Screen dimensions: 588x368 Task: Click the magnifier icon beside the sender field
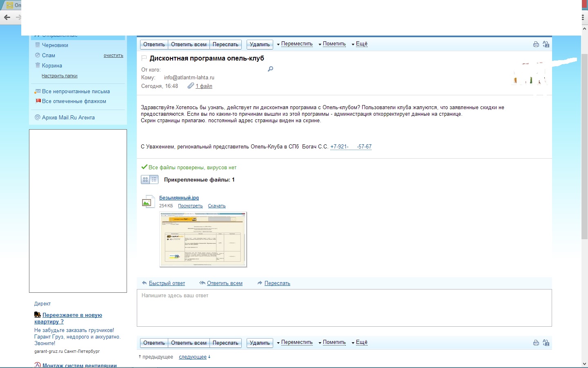pos(270,69)
